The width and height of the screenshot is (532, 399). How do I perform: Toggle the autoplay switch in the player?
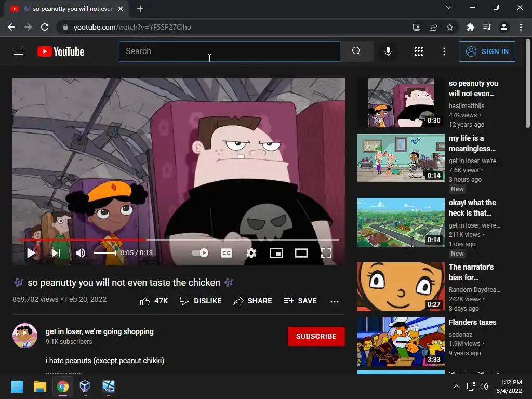[x=200, y=253]
